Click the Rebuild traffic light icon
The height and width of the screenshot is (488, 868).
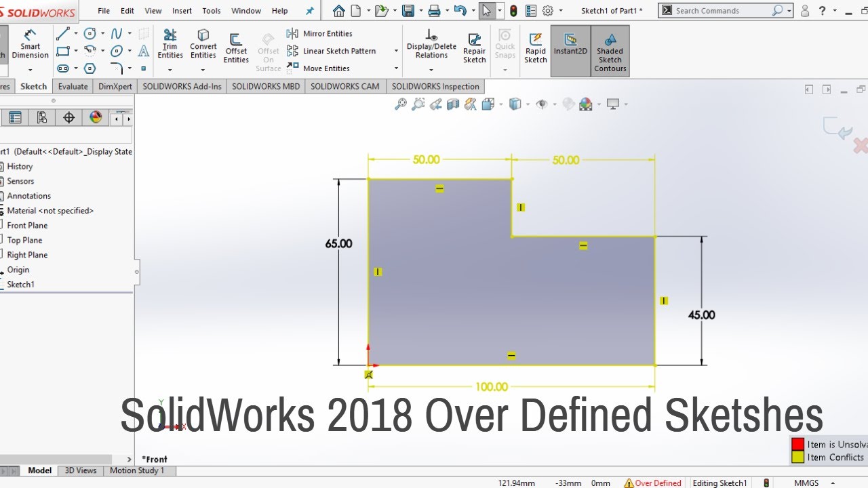pos(513,11)
